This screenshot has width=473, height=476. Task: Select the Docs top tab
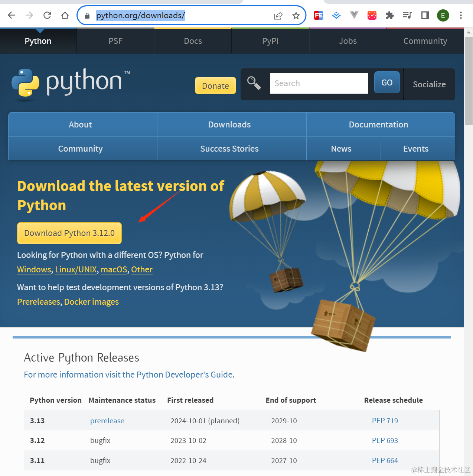pyautogui.click(x=193, y=41)
